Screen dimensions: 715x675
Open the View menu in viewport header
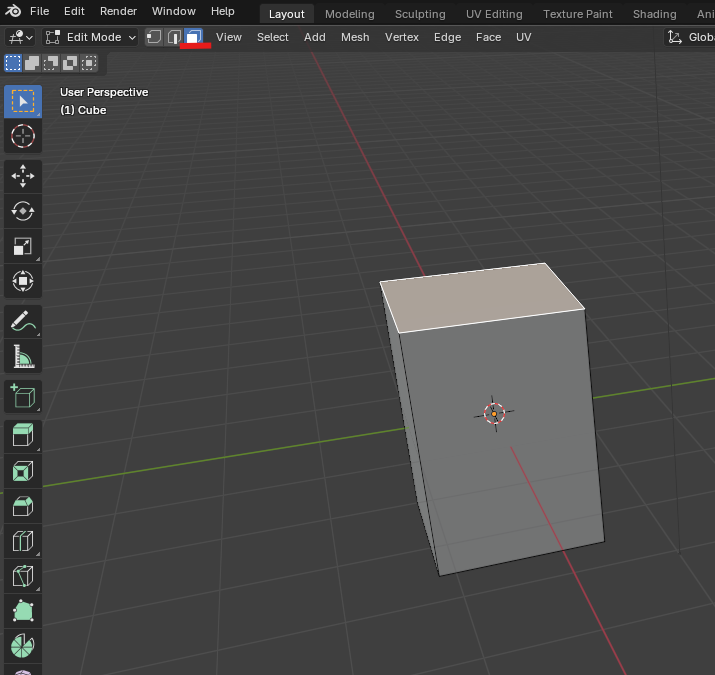click(x=228, y=37)
